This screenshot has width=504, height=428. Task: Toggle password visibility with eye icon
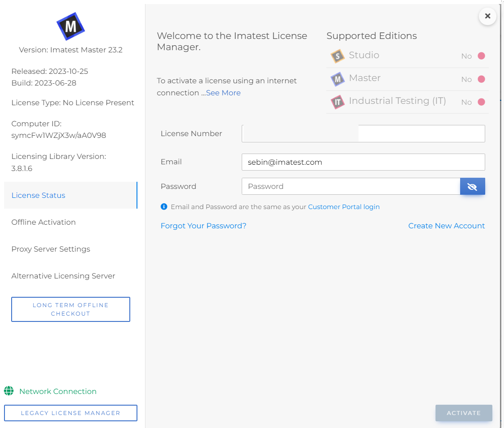click(x=473, y=187)
